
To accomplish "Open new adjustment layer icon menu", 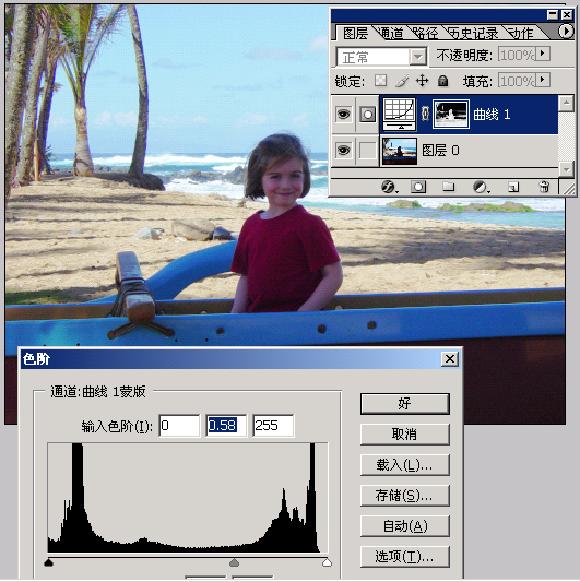I will [481, 187].
